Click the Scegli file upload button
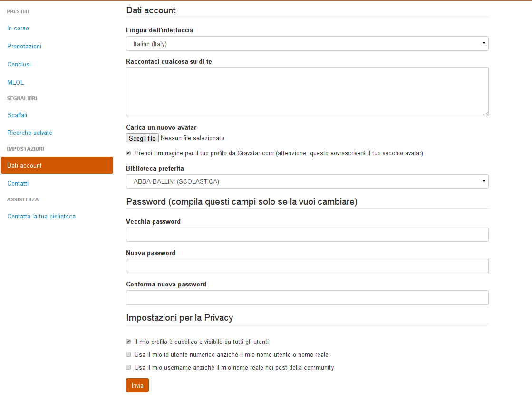Screen dimensions: 532x399 pyautogui.click(x=142, y=138)
